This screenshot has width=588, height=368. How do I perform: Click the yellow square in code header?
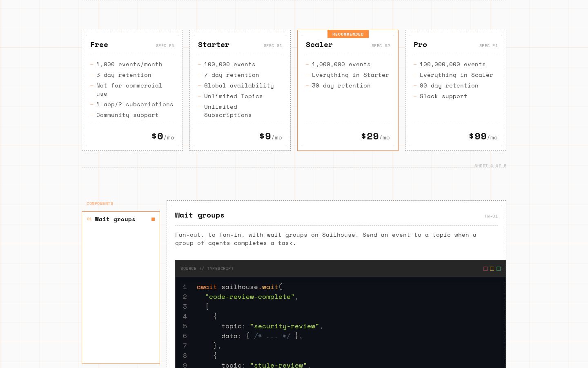492,269
